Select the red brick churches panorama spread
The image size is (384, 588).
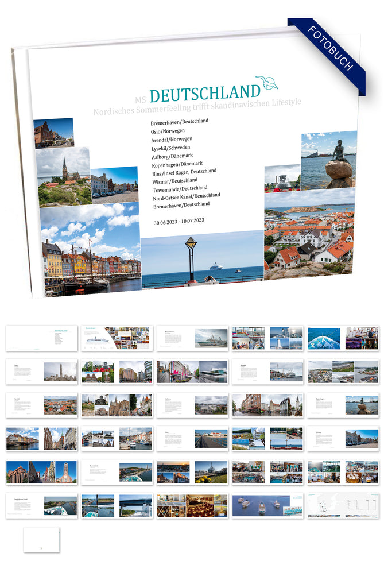[42, 472]
